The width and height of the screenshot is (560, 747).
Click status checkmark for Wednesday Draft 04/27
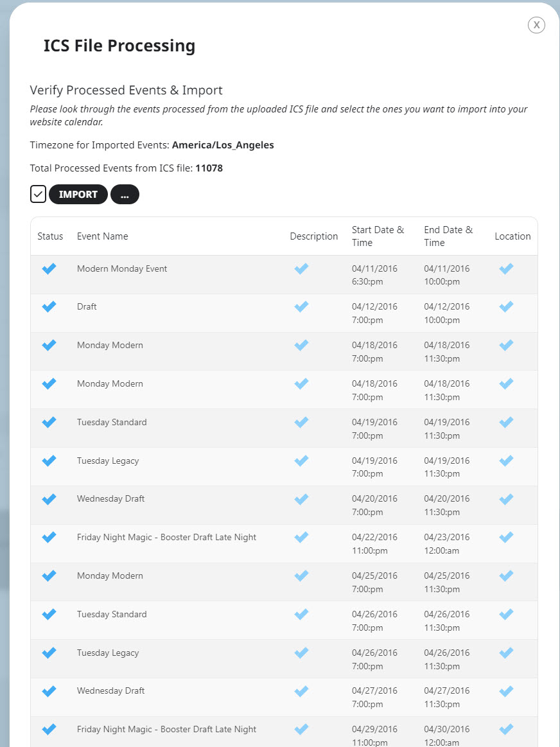pos(49,690)
